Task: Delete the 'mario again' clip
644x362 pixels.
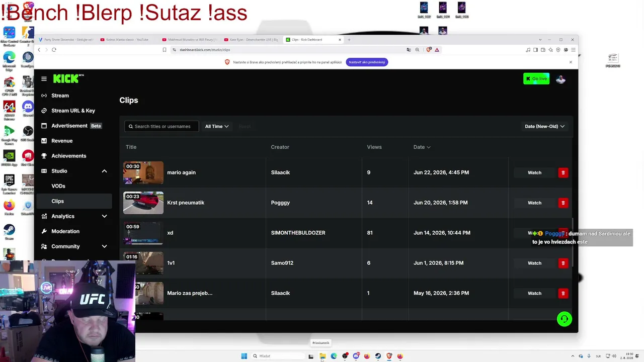Action: [563, 172]
